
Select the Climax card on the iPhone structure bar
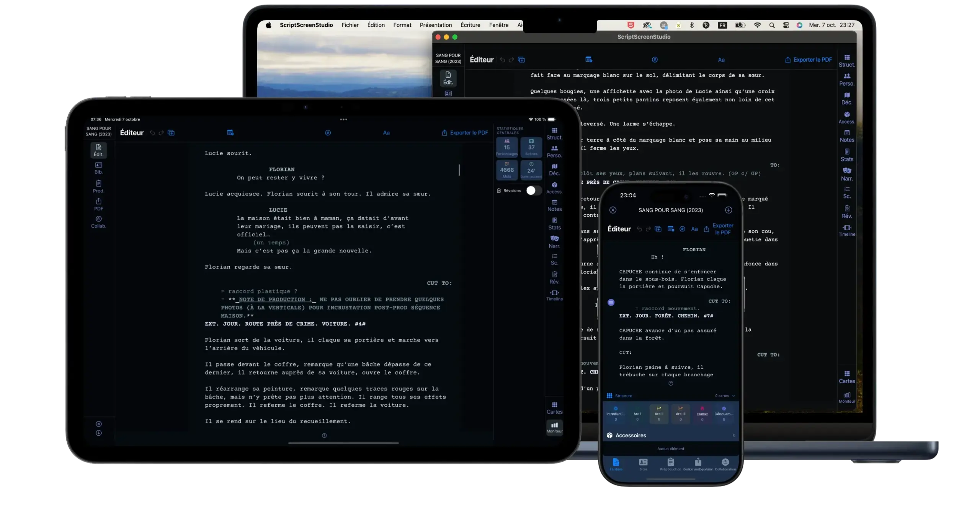(x=702, y=413)
